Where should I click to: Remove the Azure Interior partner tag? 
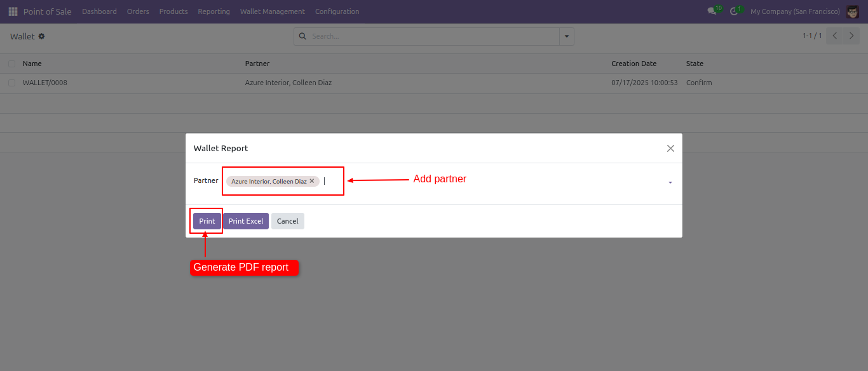pos(312,181)
